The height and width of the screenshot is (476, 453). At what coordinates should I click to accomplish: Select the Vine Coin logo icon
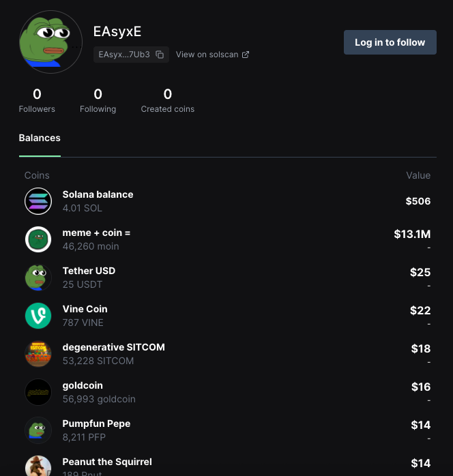tap(38, 316)
